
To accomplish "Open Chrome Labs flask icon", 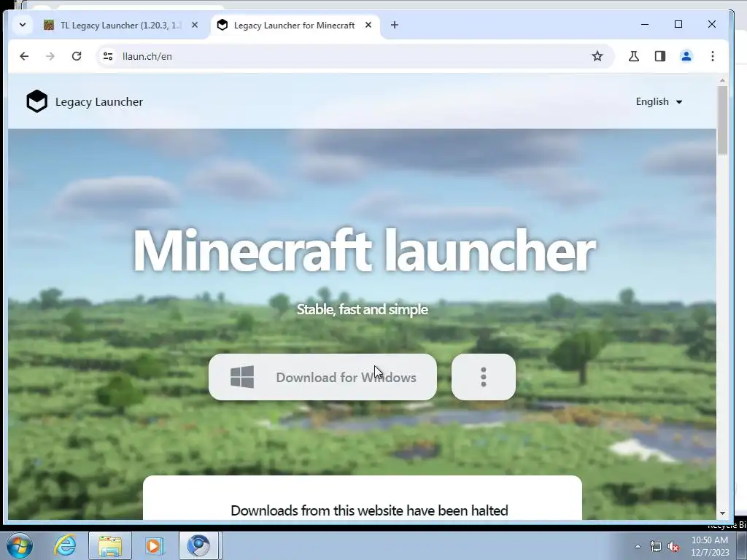I will (634, 56).
